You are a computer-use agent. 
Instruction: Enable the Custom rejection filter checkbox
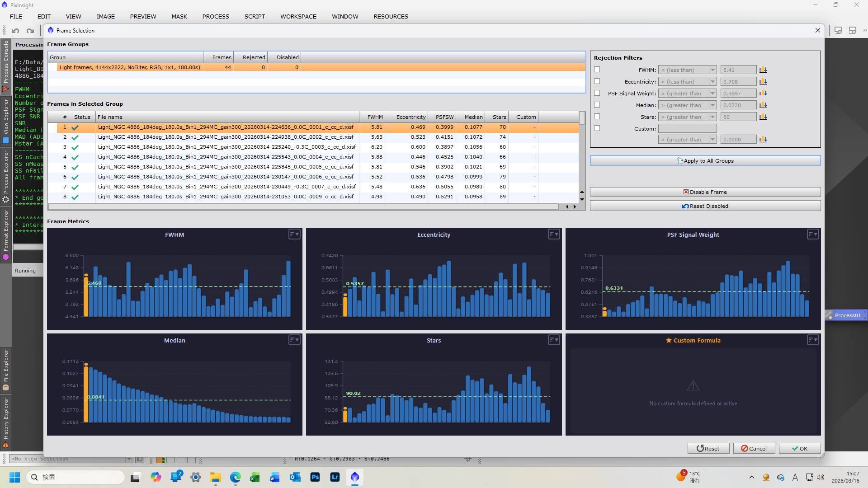597,128
